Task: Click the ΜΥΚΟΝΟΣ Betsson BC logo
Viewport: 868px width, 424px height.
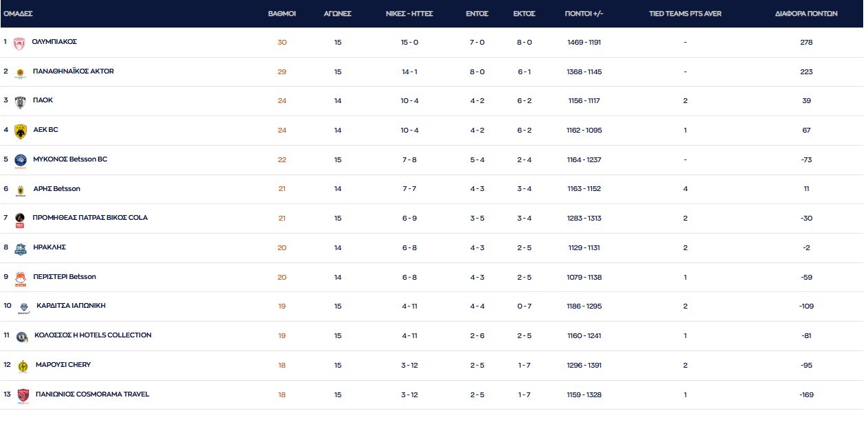Action: point(20,160)
